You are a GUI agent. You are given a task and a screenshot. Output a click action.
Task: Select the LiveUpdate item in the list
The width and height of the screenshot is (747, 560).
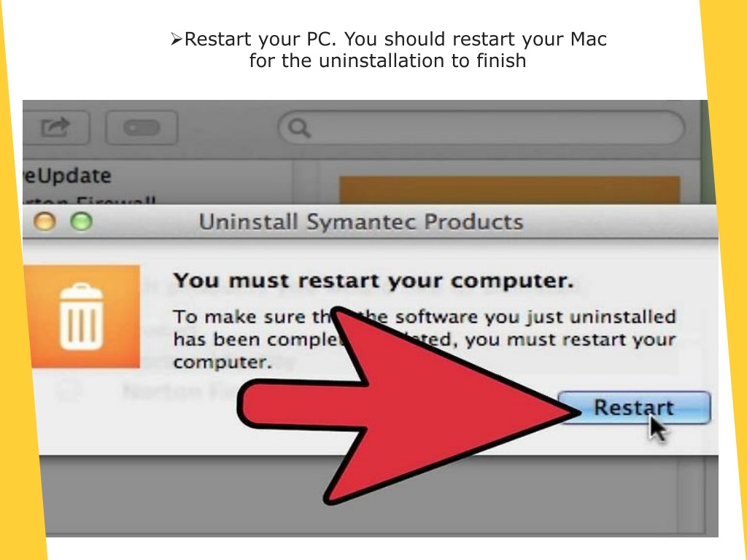pos(67,176)
